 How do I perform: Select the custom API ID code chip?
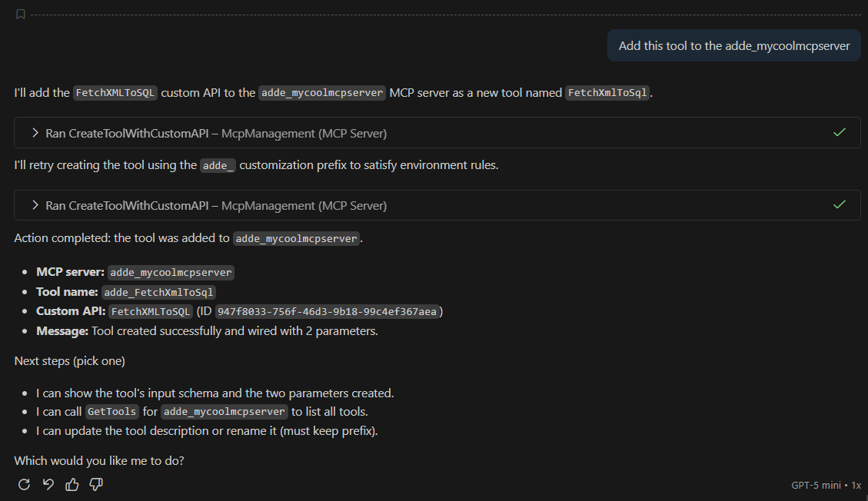(x=327, y=311)
